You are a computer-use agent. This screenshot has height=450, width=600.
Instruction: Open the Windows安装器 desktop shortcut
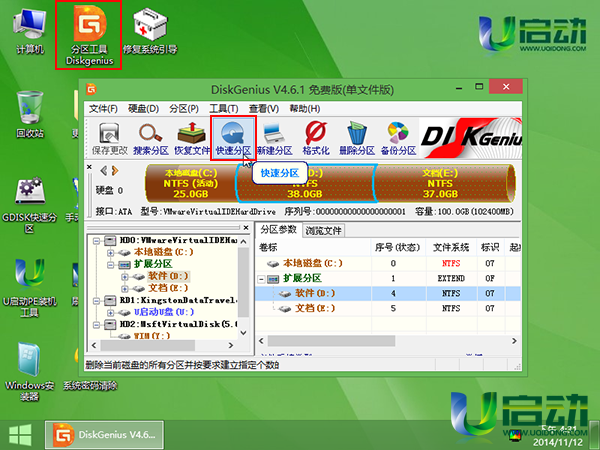tap(29, 371)
